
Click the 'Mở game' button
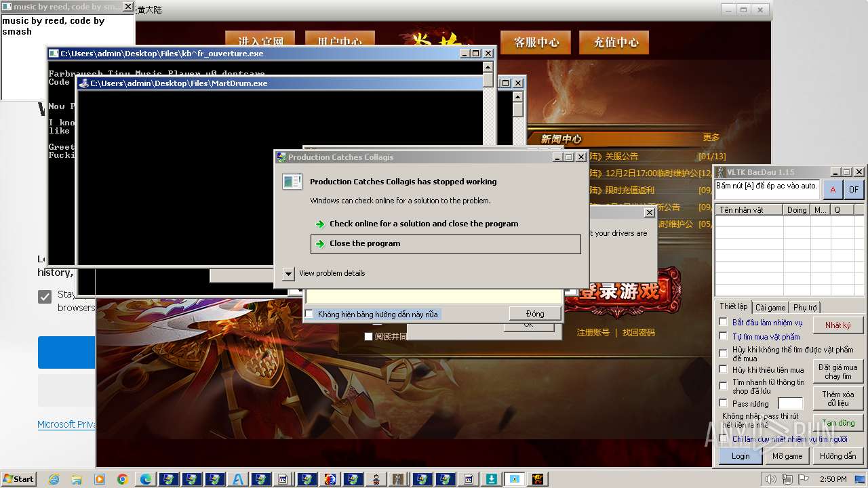(787, 456)
